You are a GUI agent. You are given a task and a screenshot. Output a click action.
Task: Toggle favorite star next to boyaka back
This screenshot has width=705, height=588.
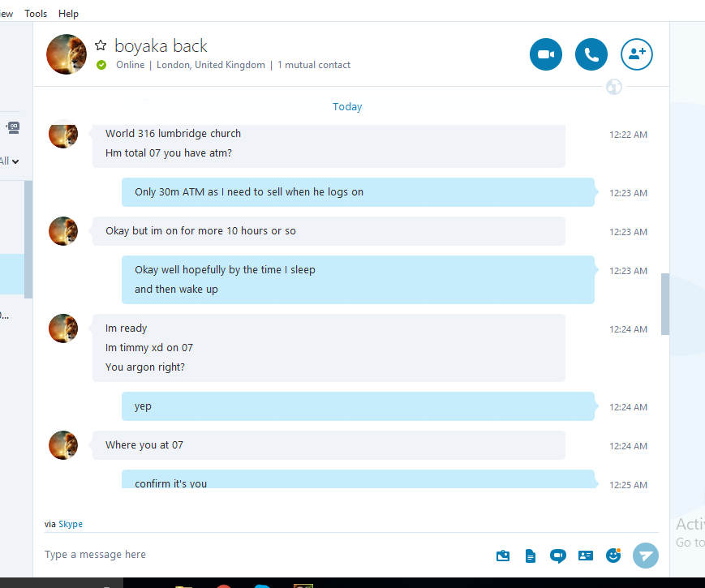click(101, 45)
